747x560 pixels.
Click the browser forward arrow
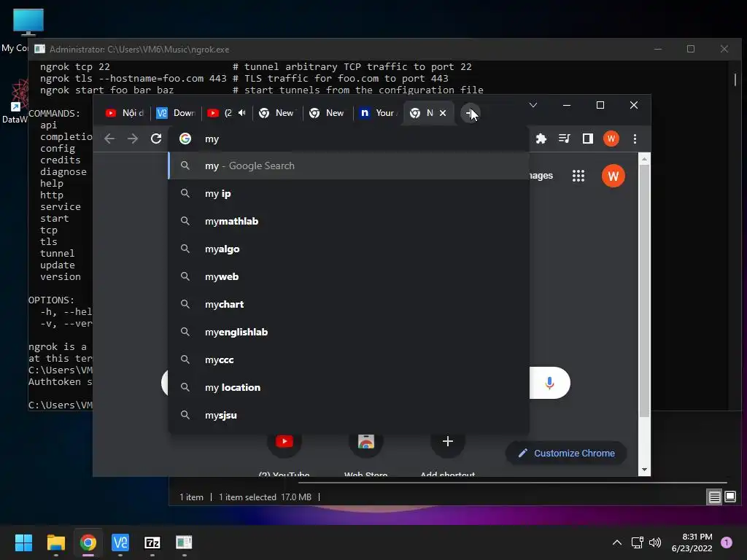pyautogui.click(x=133, y=139)
